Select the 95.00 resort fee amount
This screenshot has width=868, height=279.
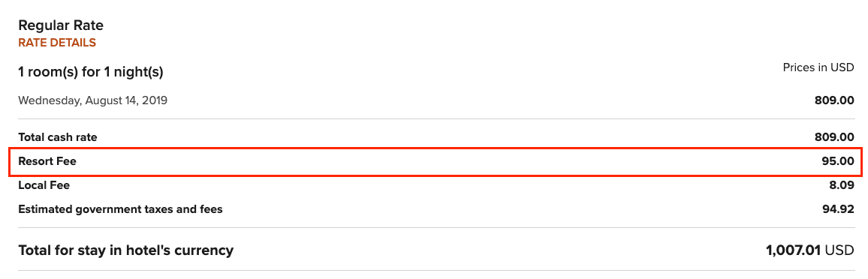(837, 161)
